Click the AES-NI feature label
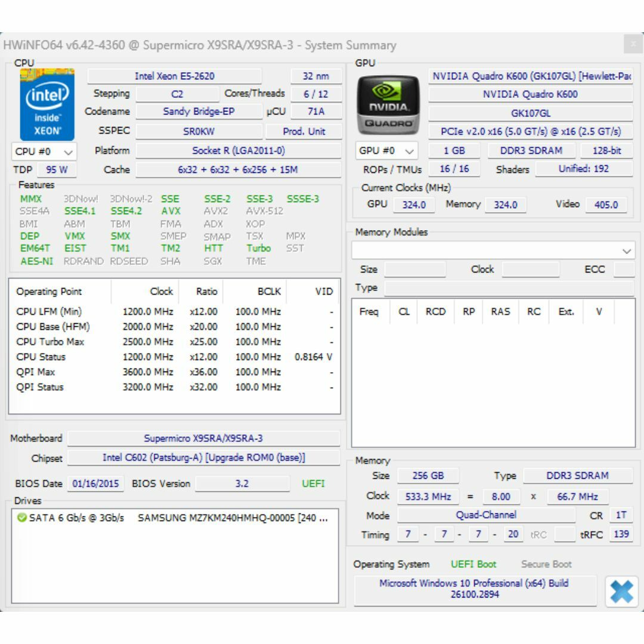The height and width of the screenshot is (644, 644). [x=36, y=261]
